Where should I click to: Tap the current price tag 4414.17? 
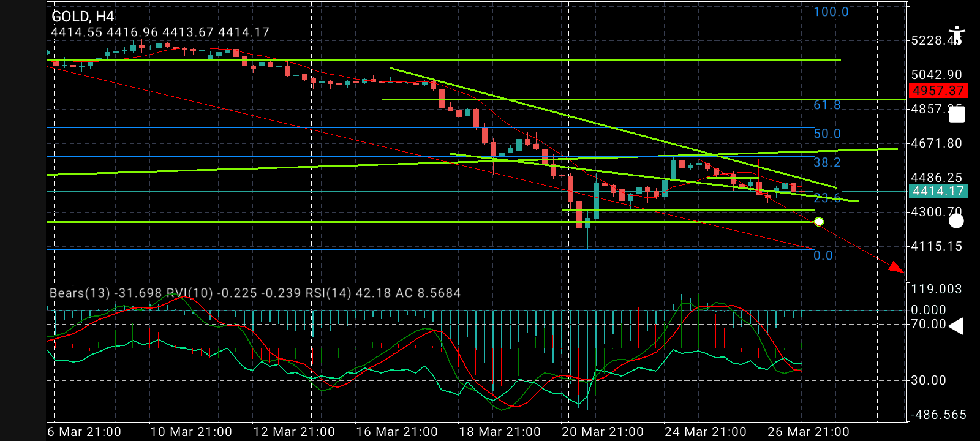938,191
